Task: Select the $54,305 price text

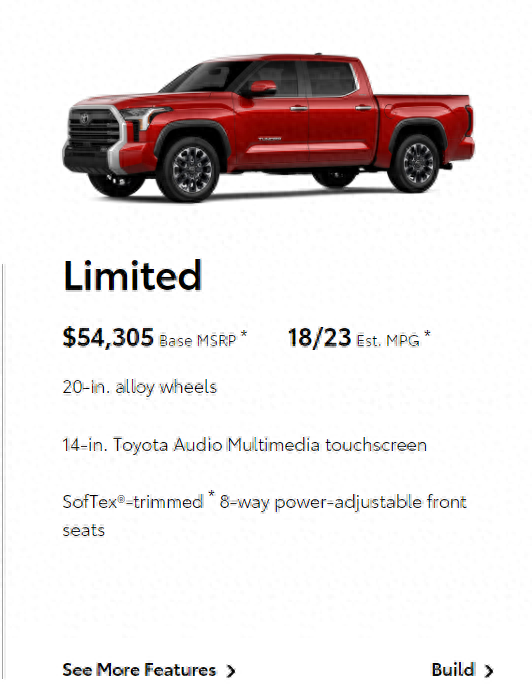Action: point(108,338)
